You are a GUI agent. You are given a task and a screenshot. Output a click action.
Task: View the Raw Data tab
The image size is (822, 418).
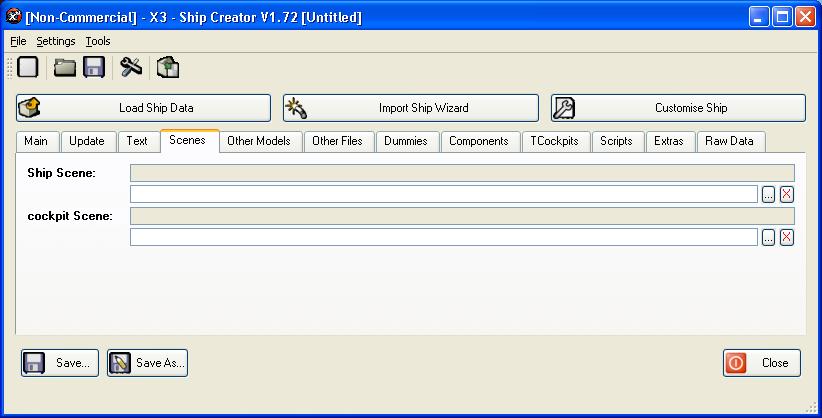(729, 141)
